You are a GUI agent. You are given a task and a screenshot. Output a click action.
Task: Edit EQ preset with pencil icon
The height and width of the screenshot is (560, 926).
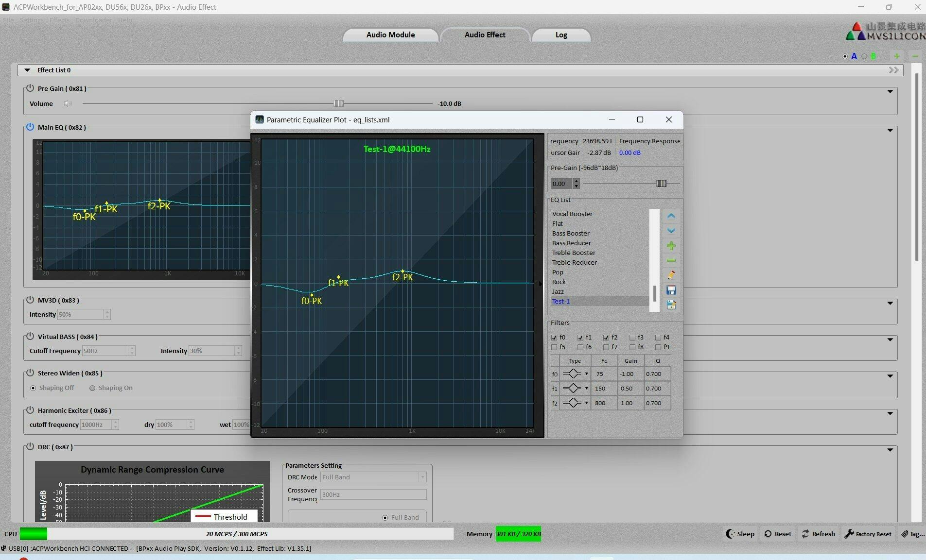point(671,275)
